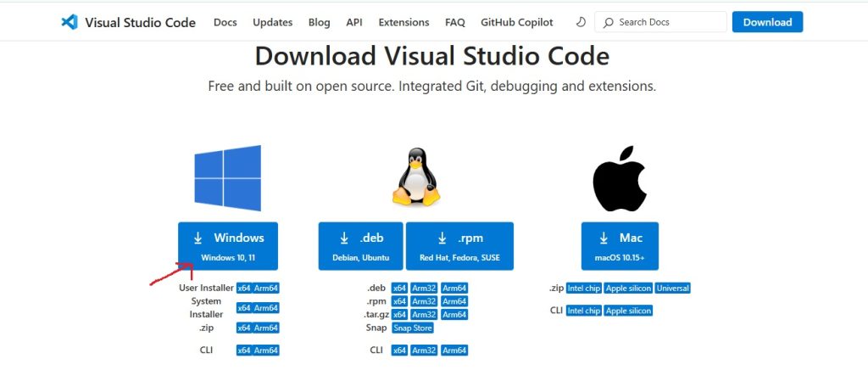The height and width of the screenshot is (387, 868).
Task: Open the Docs menu item
Action: click(225, 22)
